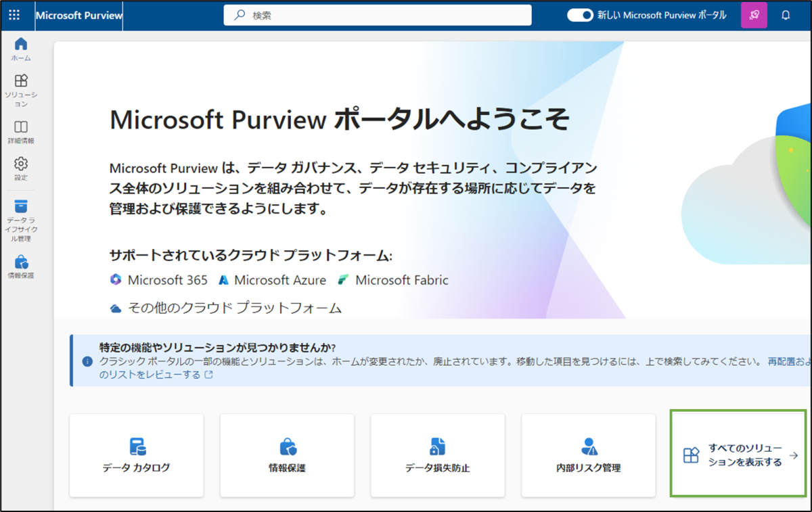This screenshot has width=812, height=512.
Task: Click the データ損失防止 card icon
Action: click(x=438, y=446)
